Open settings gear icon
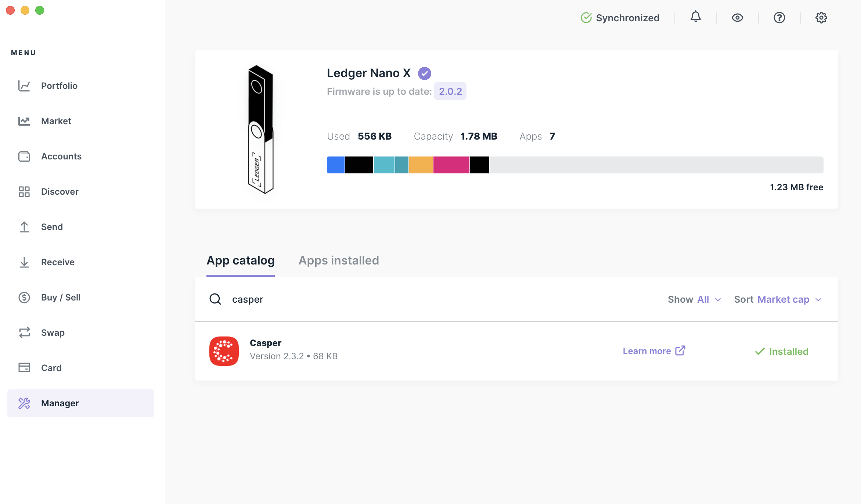This screenshot has width=861, height=504. (821, 18)
